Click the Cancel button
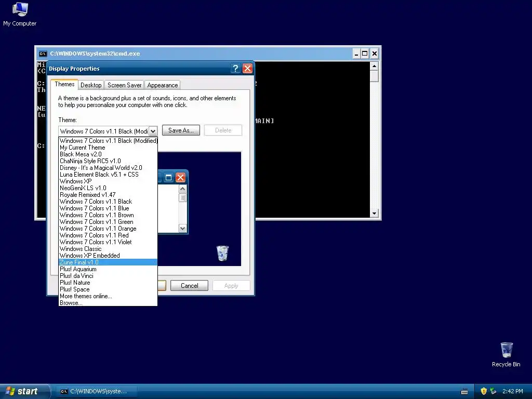 pos(189,286)
